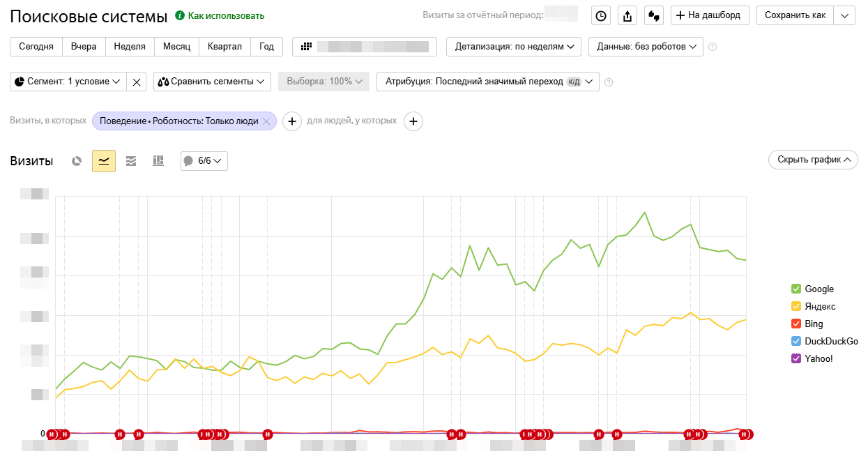Select the Месяц period tab
This screenshot has height=463, width=868.
[176, 47]
